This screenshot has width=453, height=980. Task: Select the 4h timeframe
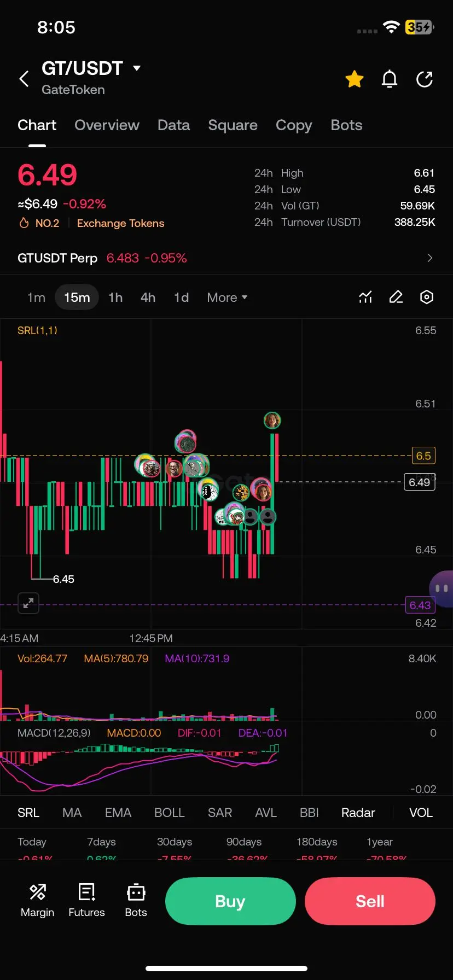[148, 297]
